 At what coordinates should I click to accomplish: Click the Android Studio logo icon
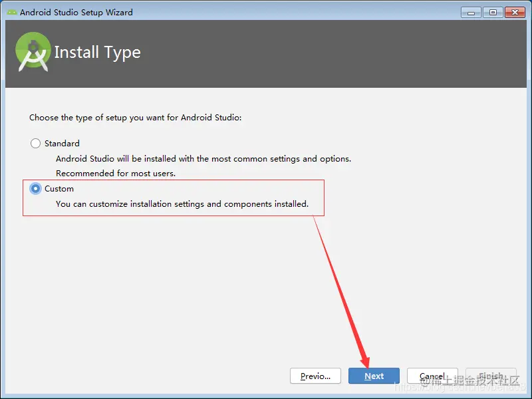33,52
